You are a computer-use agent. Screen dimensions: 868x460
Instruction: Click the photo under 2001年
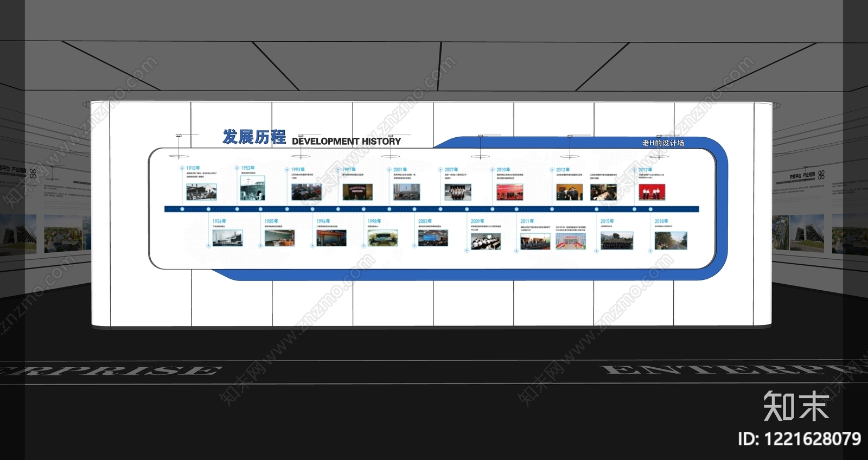(x=407, y=192)
